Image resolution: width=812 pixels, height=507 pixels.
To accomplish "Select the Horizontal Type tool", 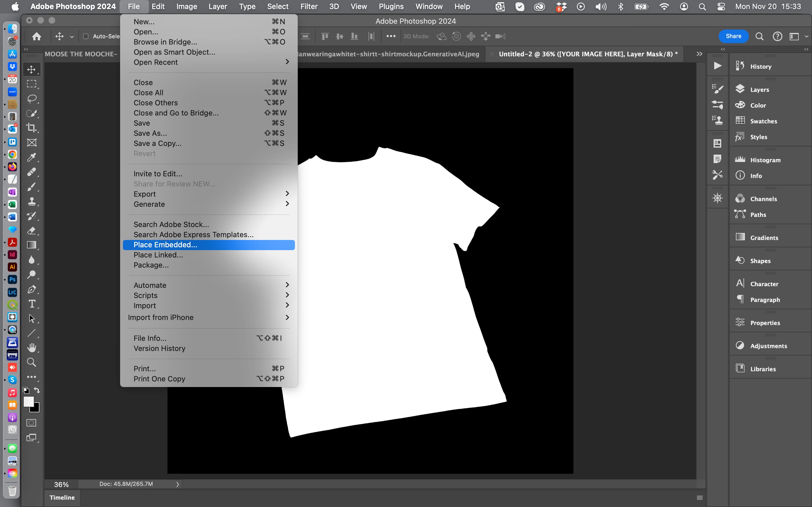I will [x=32, y=304].
